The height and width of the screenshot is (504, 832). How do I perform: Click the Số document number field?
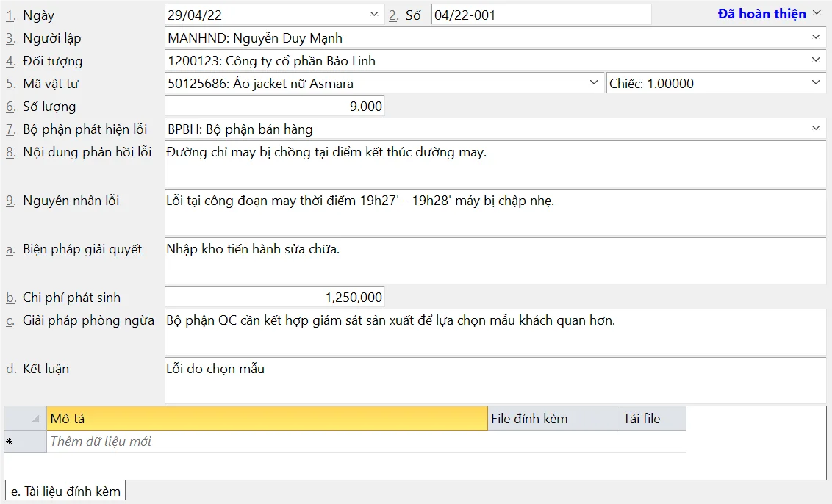point(540,15)
